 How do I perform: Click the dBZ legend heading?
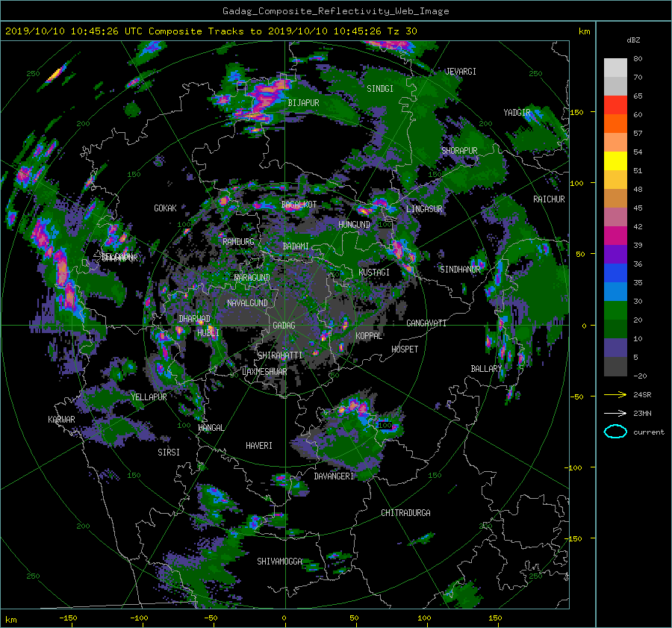tap(633, 40)
